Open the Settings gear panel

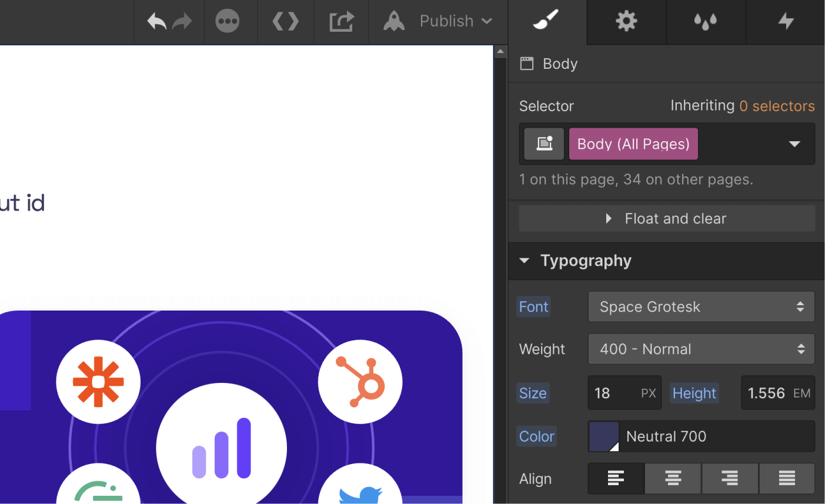pos(626,21)
